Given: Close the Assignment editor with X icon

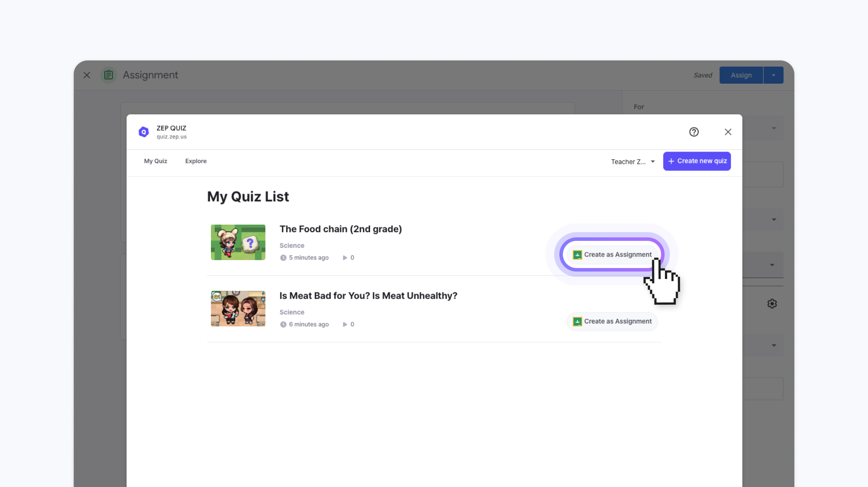Looking at the screenshot, I should pyautogui.click(x=87, y=75).
